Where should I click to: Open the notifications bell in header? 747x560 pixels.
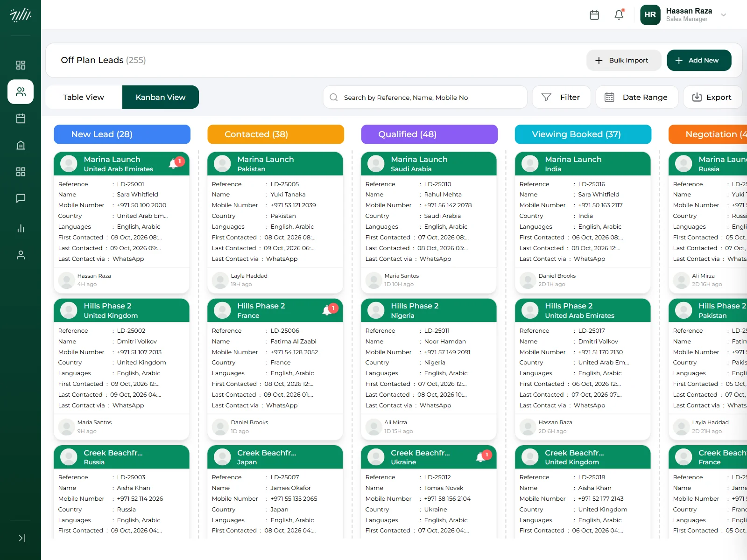pyautogui.click(x=619, y=14)
